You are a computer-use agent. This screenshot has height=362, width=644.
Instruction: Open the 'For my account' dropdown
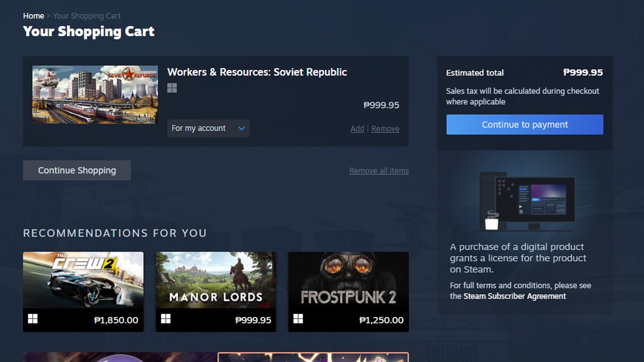[x=208, y=128]
